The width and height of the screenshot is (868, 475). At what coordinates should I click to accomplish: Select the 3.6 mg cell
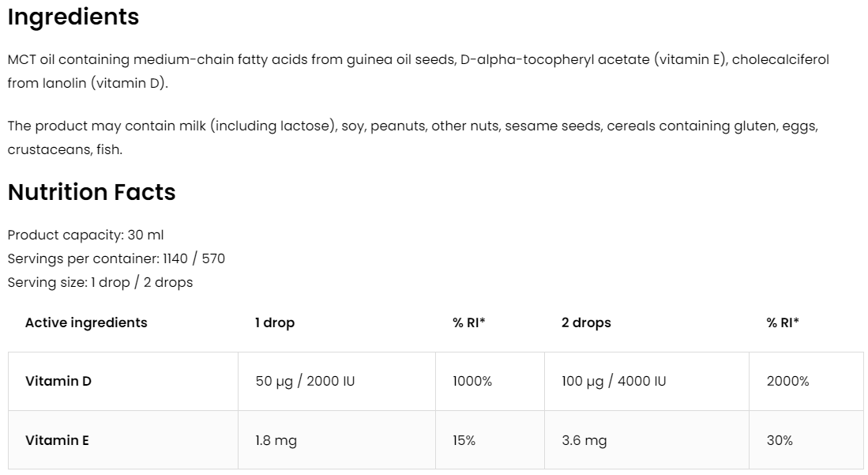584,440
